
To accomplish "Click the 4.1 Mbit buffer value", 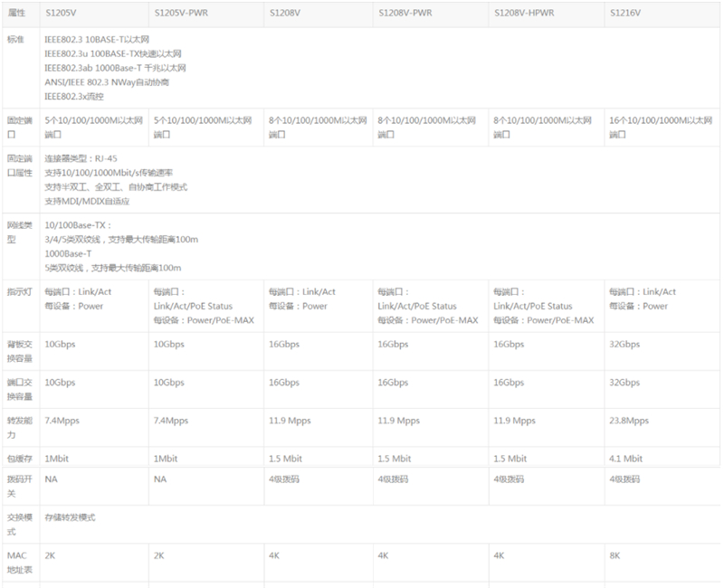I will [626, 459].
